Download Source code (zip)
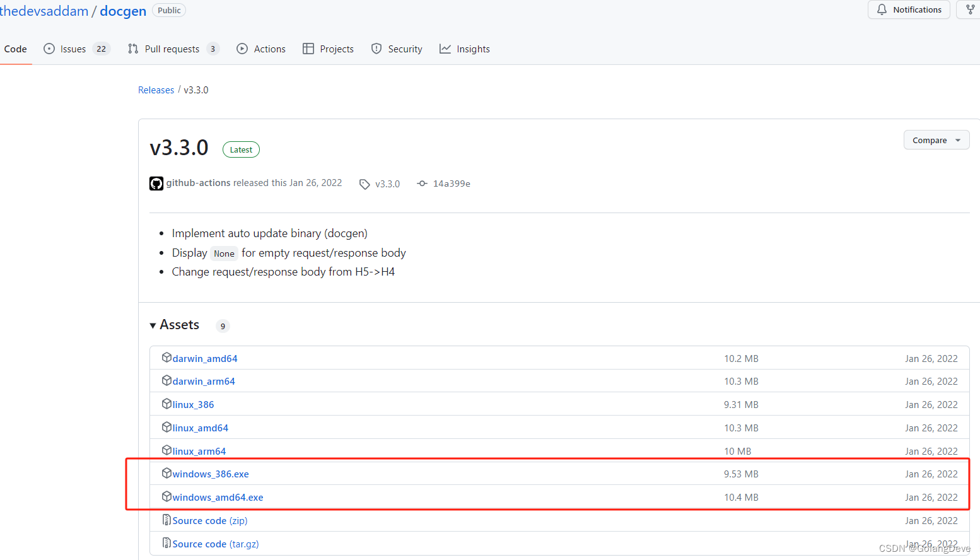Image resolution: width=980 pixels, height=560 pixels. (x=210, y=521)
